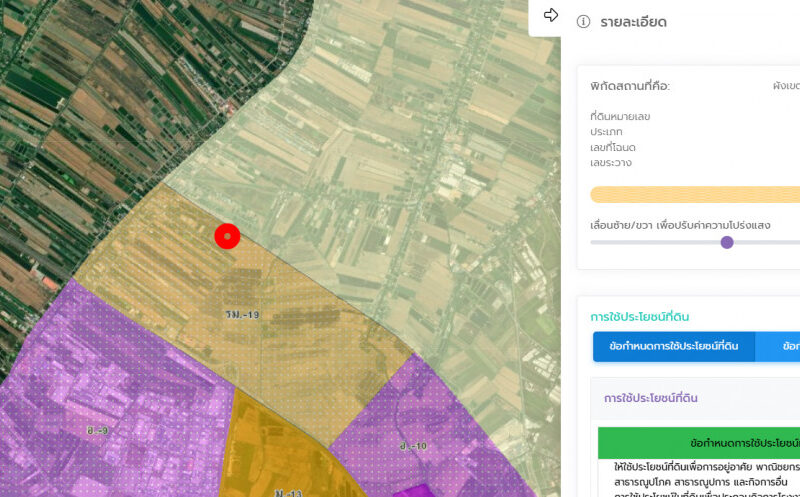800x497 pixels.
Task: Click the info icon beside รายละเอียด
Action: pyautogui.click(x=583, y=21)
